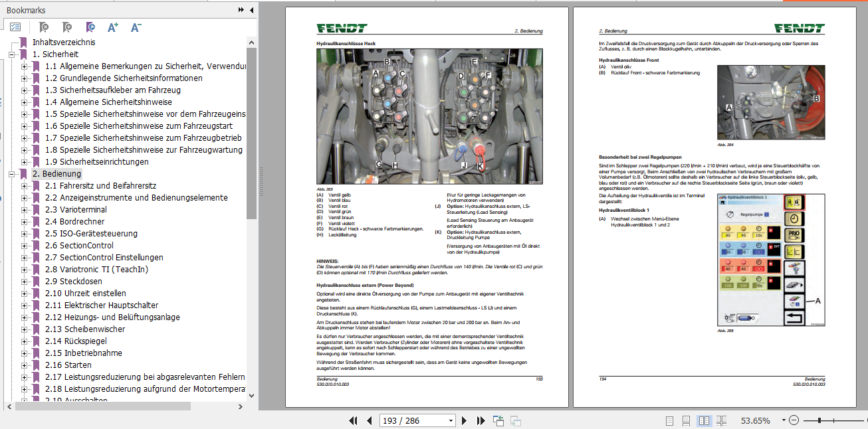The image size is (868, 429).
Task: Open 2.18 Leistungsreduzierung aufgrund der Motortemperatur
Action: click(145, 389)
